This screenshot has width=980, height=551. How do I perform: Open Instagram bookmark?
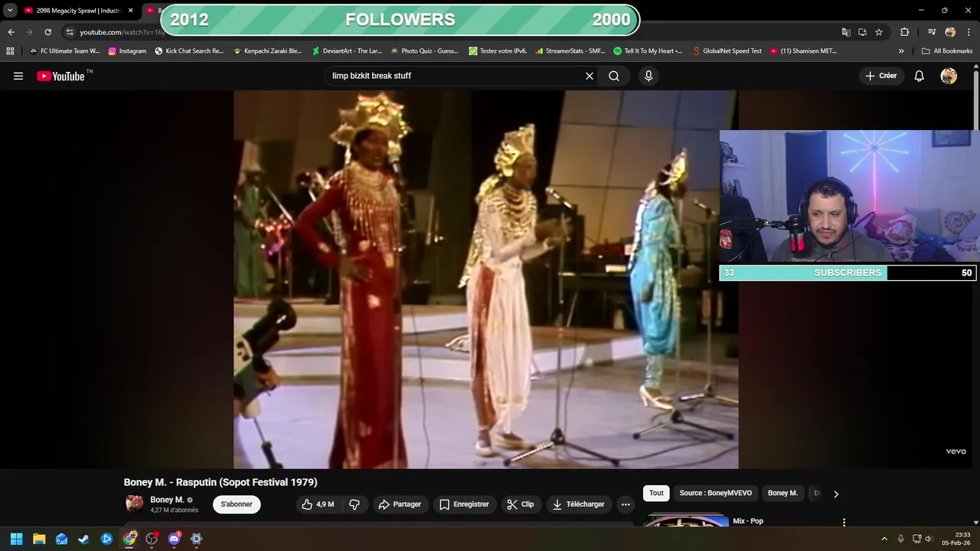[x=127, y=51]
